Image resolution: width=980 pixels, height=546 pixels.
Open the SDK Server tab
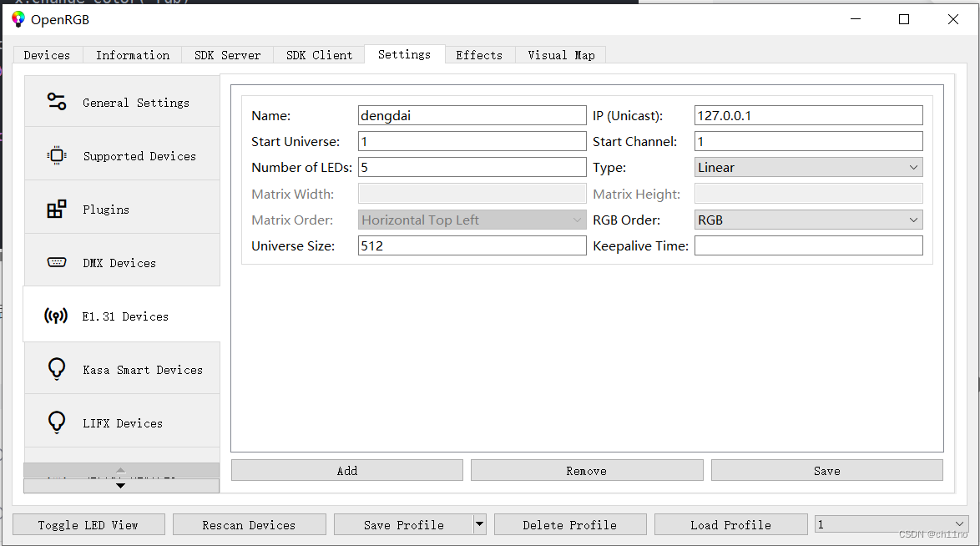pos(228,55)
